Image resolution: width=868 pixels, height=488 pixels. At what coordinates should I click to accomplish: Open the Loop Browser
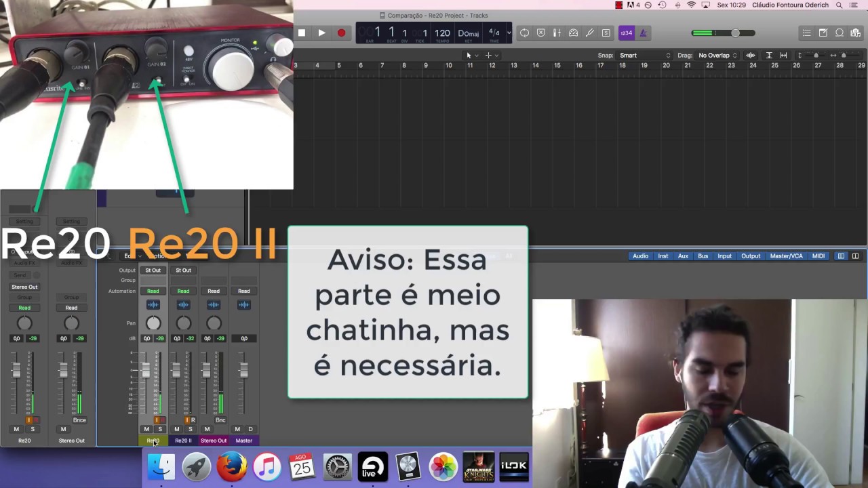(839, 33)
